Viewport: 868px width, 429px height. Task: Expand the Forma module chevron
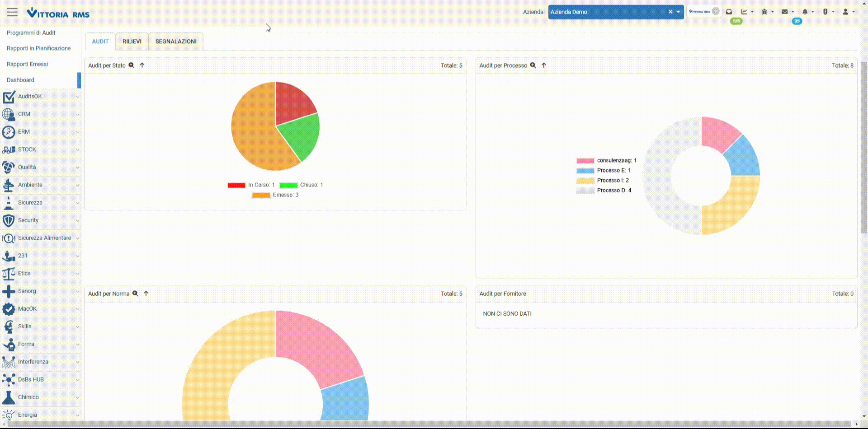78,345
